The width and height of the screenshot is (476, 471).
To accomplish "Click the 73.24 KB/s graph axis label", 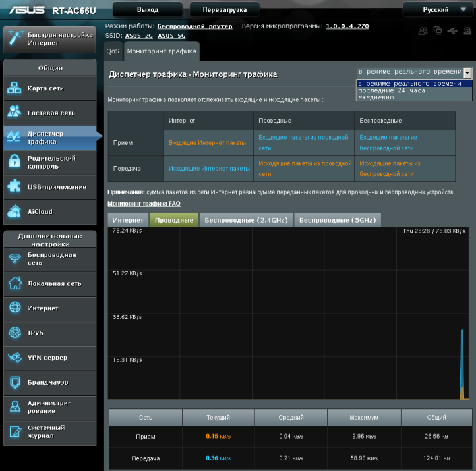I will coord(127,231).
